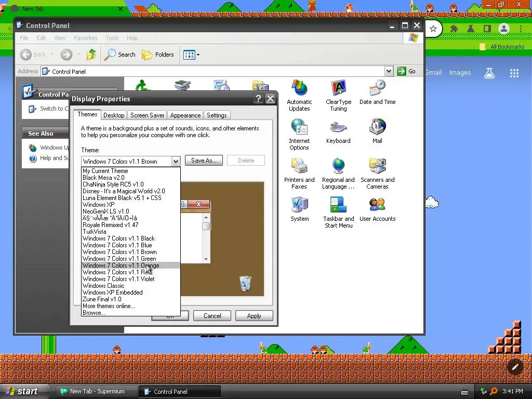Open All Bookmarks folder in browser
This screenshot has height=399, width=532.
pyautogui.click(x=502, y=47)
